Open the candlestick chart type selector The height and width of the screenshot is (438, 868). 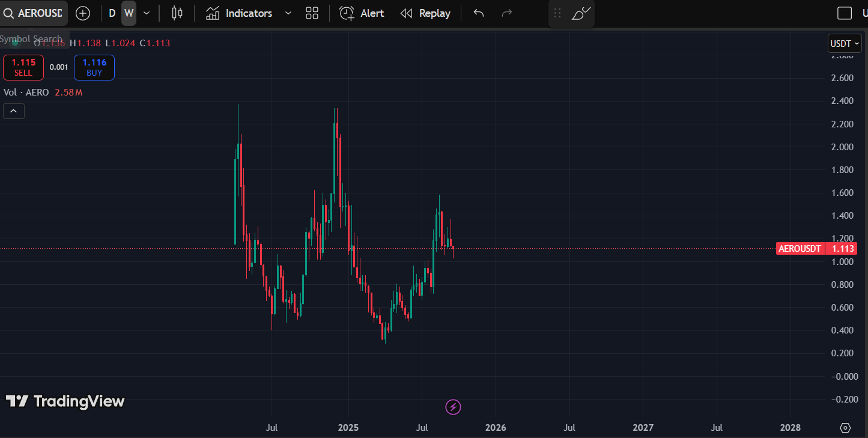[x=177, y=13]
